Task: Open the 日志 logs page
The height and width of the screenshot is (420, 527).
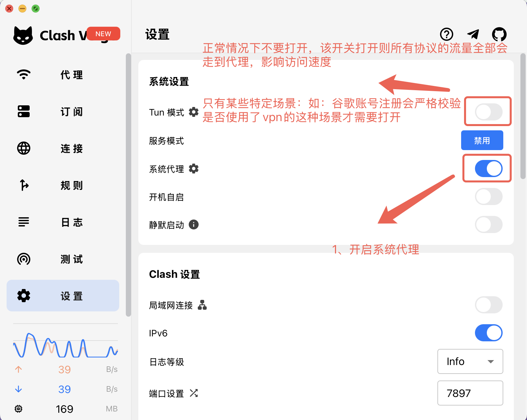Action: tap(63, 222)
